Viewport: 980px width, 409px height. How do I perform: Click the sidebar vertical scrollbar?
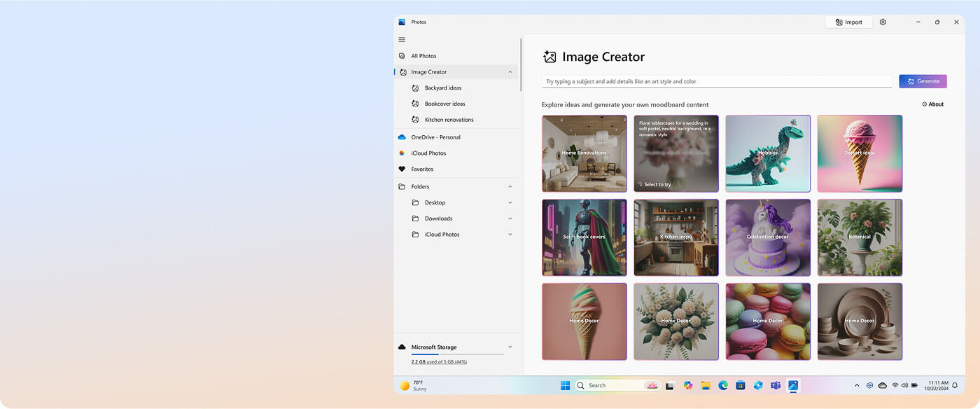click(x=521, y=64)
